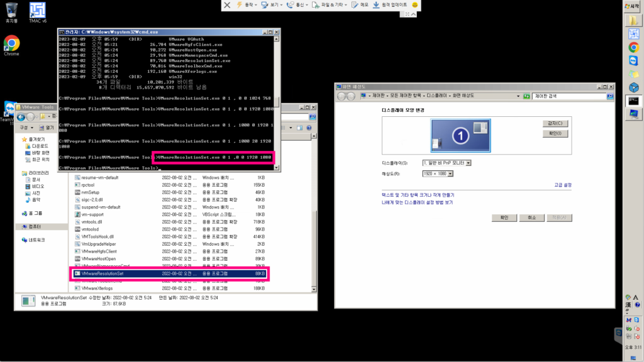Select the rpctool file row
644x362 pixels.
tap(170, 185)
